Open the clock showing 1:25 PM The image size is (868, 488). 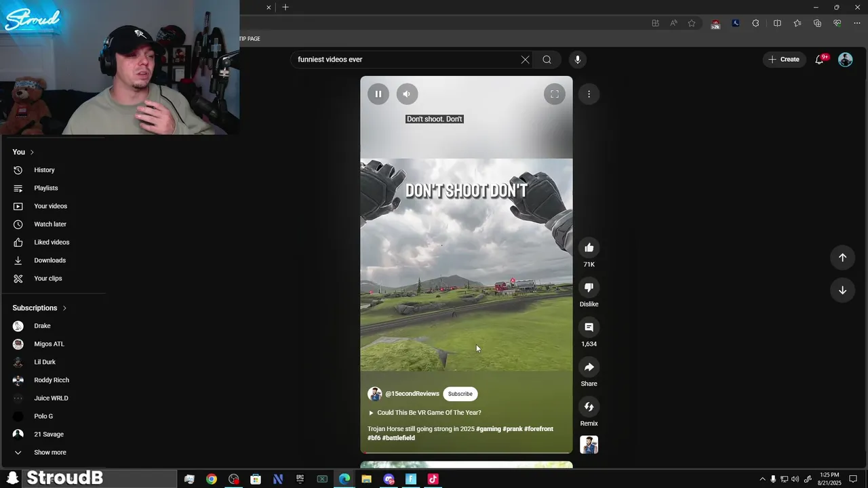click(x=830, y=479)
